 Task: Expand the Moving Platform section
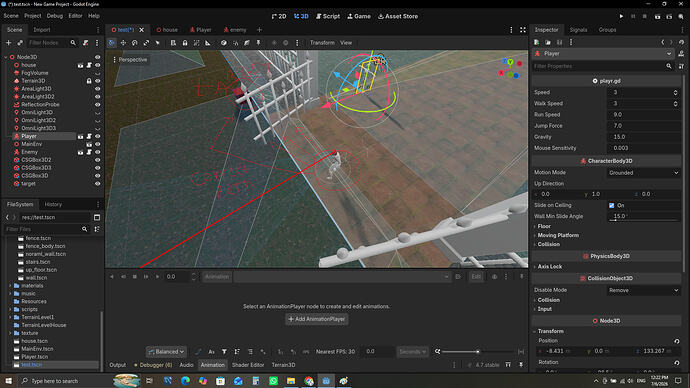[558, 235]
